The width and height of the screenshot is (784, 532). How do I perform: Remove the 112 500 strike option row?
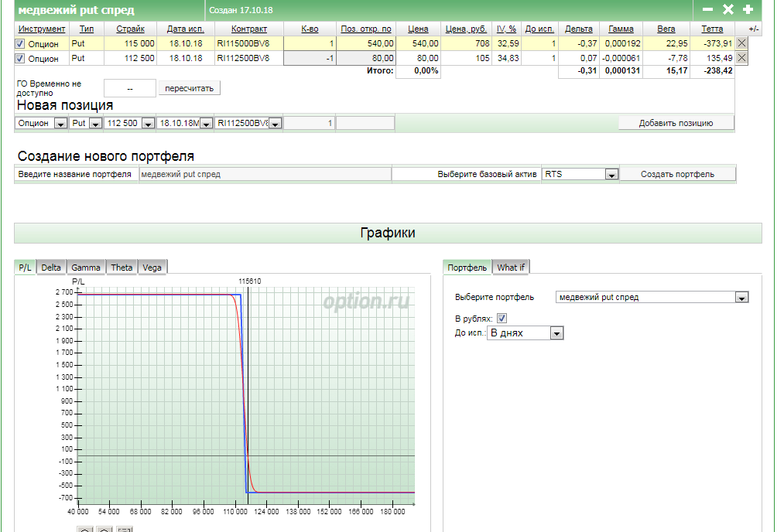(741, 58)
